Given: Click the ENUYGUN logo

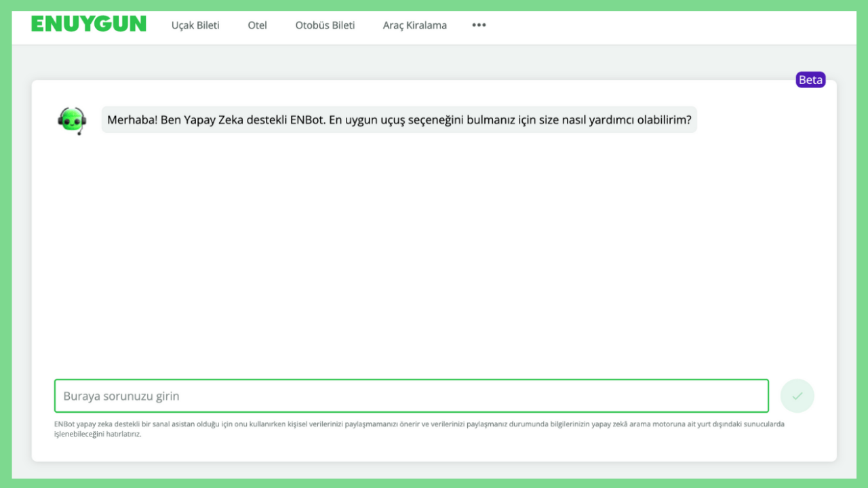Looking at the screenshot, I should coord(89,24).
